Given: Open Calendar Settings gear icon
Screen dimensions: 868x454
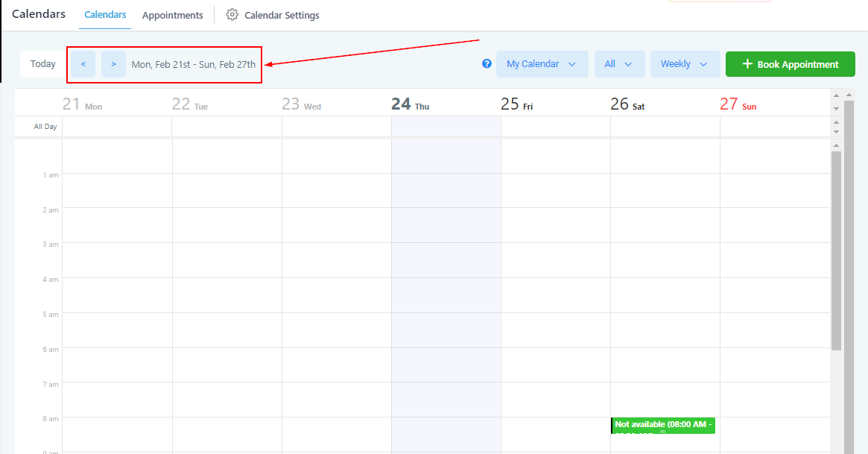Looking at the screenshot, I should click(232, 15).
